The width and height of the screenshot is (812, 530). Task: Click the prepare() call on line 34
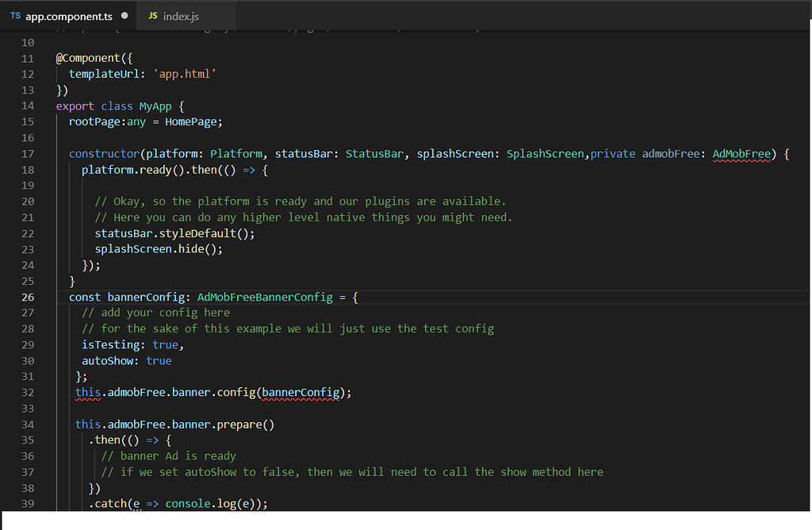click(246, 424)
